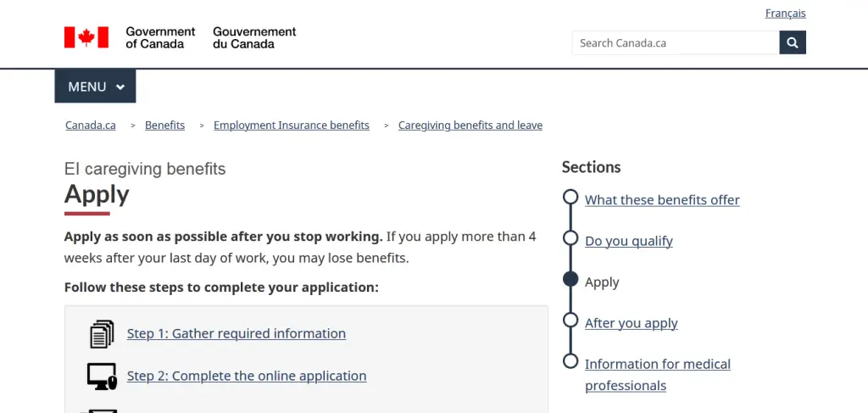
Task: Click the circle marker beside After you apply
Action: (570, 321)
